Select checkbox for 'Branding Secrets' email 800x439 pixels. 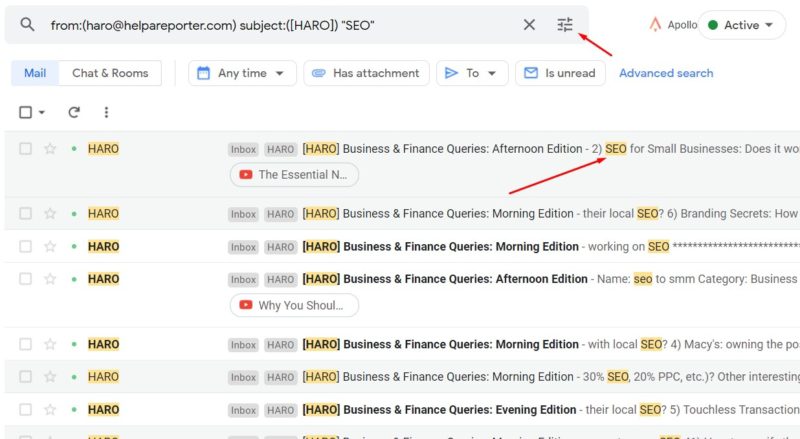[26, 213]
